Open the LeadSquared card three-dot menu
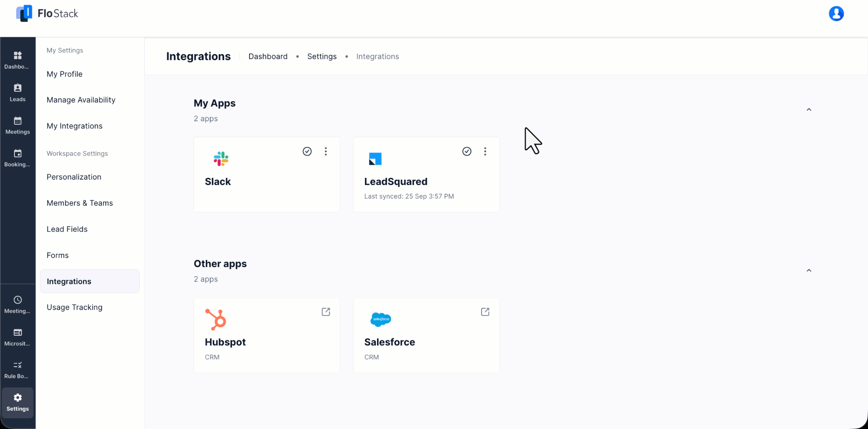The height and width of the screenshot is (429, 868). [485, 151]
